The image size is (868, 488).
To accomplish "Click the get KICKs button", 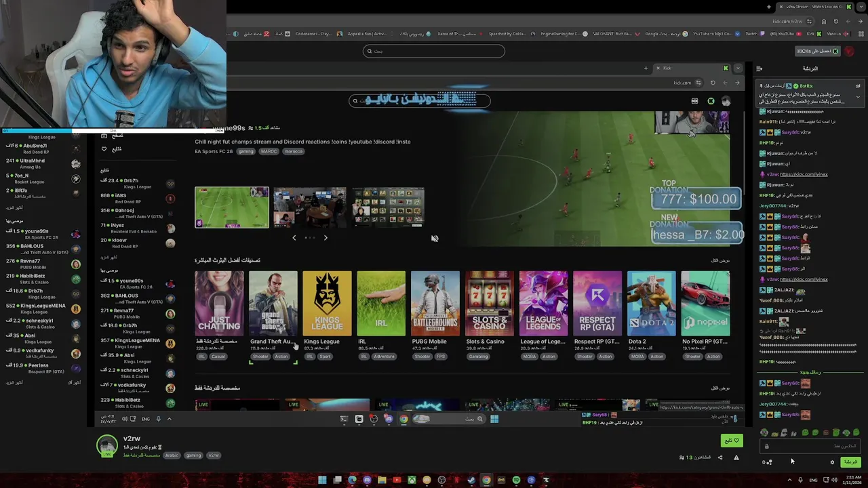I will [817, 51].
